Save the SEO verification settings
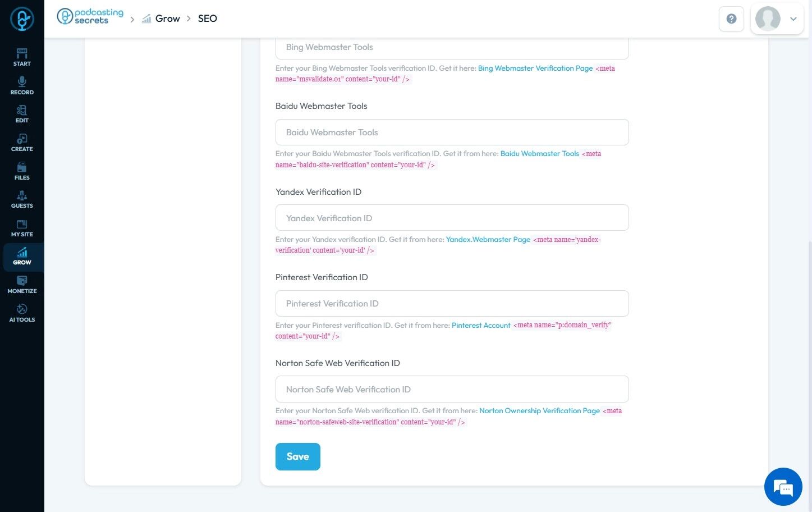Viewport: 812px width, 512px height. tap(298, 456)
